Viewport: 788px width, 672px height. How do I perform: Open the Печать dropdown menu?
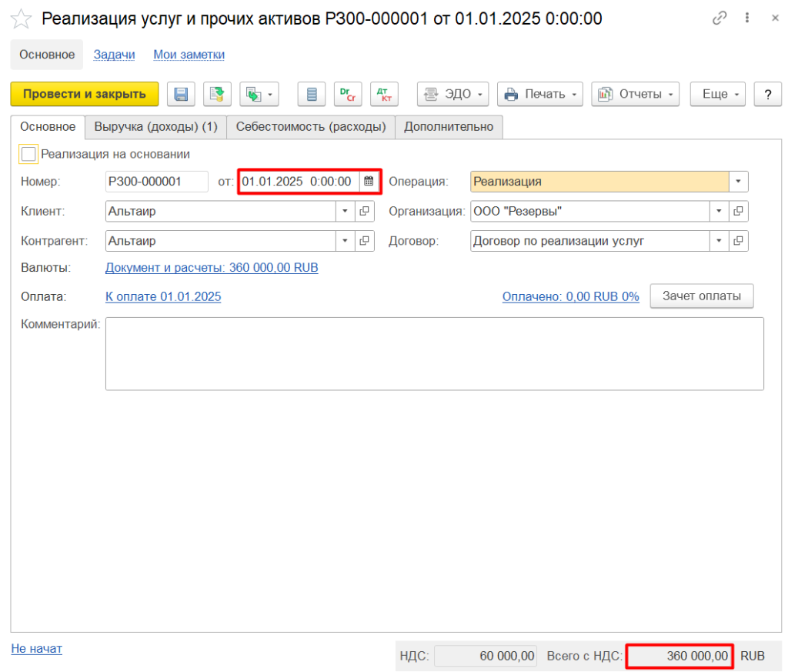539,94
